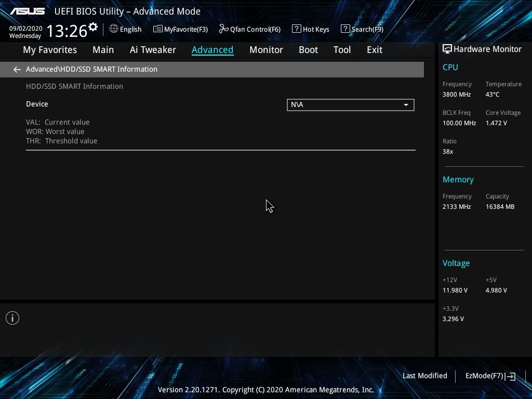
Task: Switch to EzMode(F7)
Action: click(490, 376)
